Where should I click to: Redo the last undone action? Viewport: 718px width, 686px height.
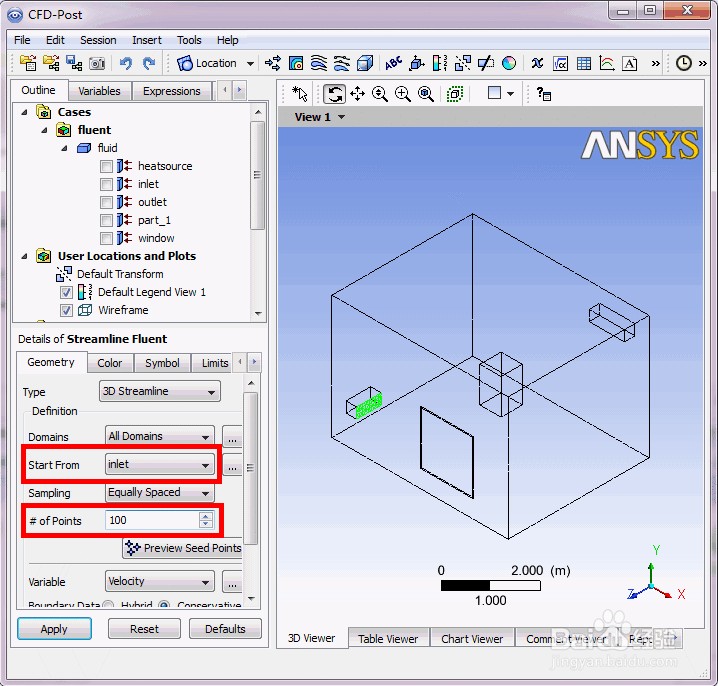(148, 63)
